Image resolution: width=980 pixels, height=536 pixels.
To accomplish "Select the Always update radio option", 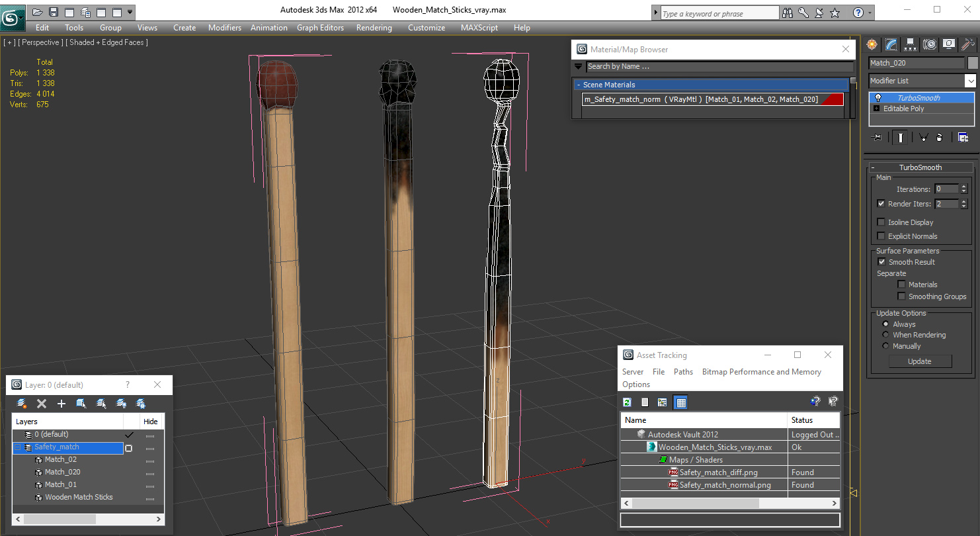I will (886, 324).
